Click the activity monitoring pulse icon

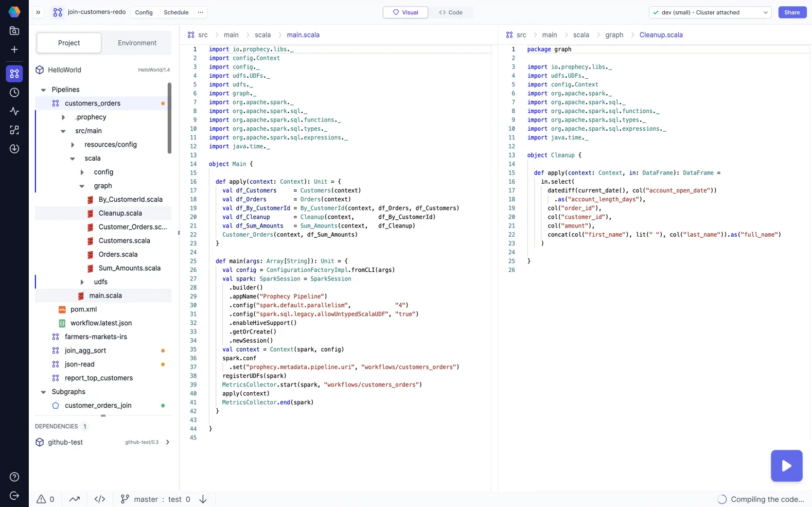pyautogui.click(x=14, y=111)
